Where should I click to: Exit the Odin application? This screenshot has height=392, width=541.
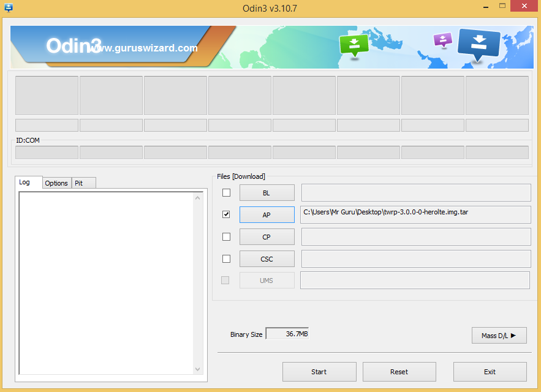490,372
